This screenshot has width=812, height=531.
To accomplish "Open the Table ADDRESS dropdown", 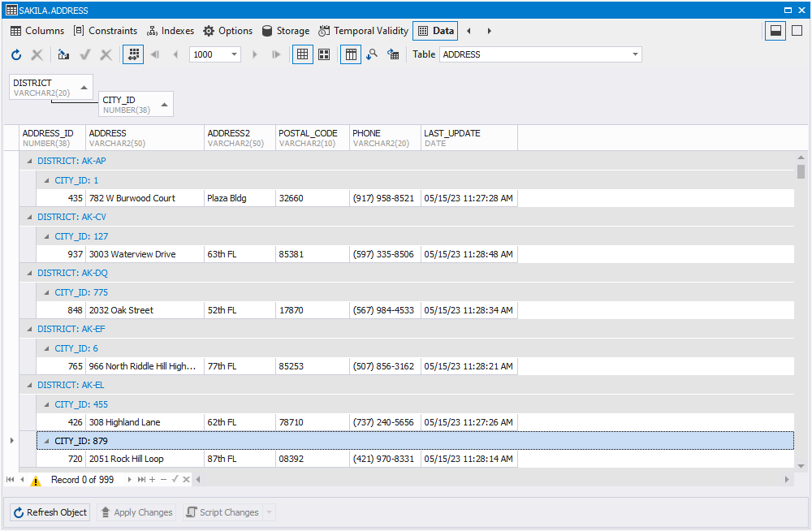I will click(x=635, y=54).
